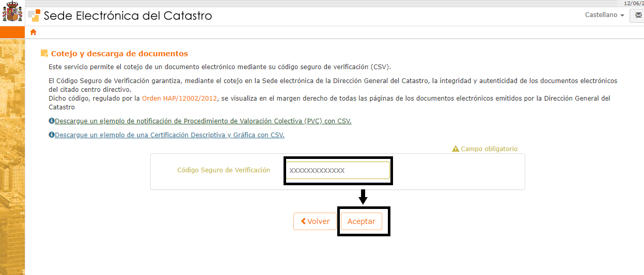Download the PVC notification example with CSV

[x=203, y=121]
